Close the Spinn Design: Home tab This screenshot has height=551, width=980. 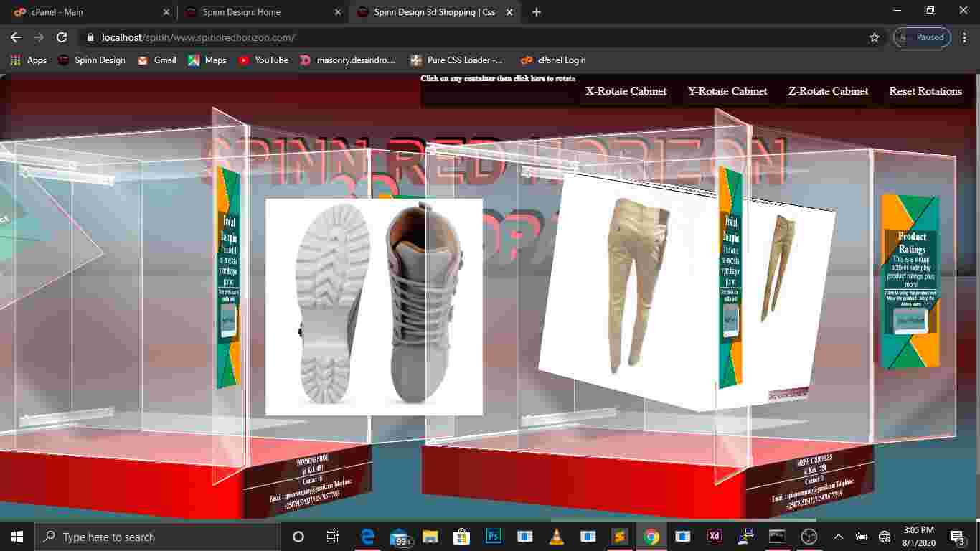coord(338,12)
